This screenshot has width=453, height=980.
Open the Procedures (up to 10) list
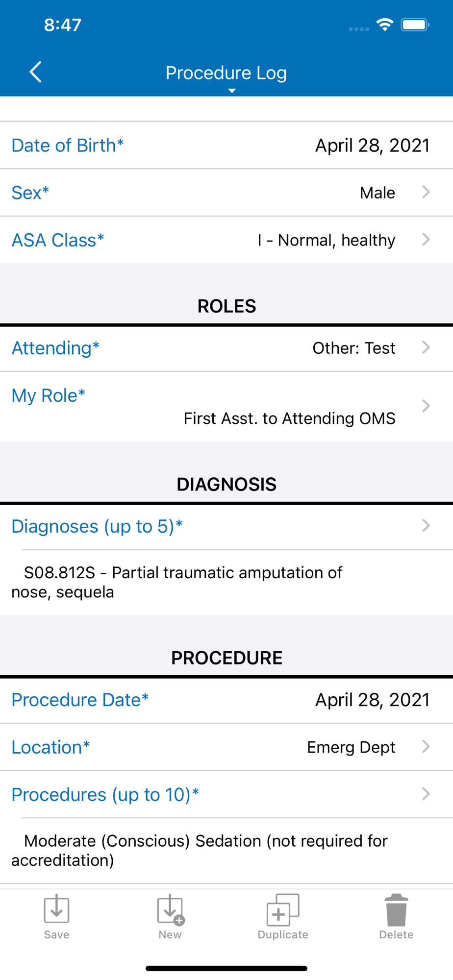pyautogui.click(x=226, y=794)
